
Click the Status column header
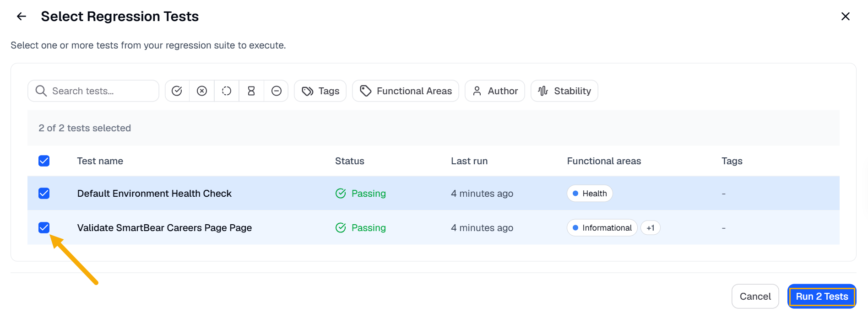(350, 161)
